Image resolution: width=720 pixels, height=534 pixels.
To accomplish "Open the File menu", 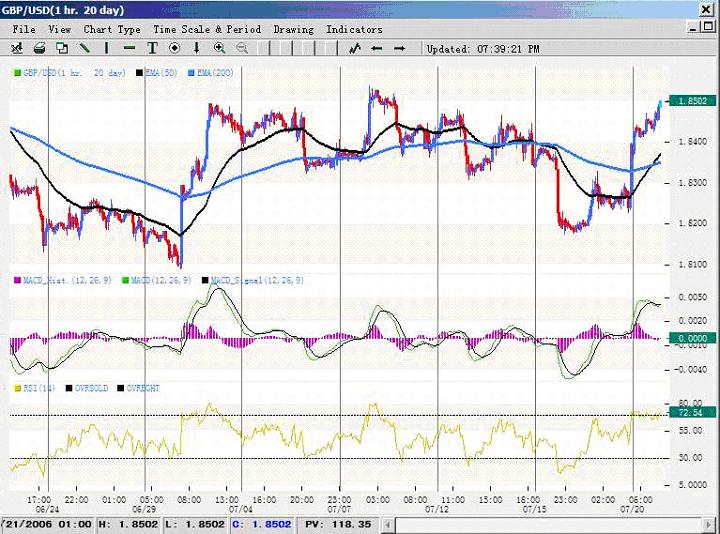I will (x=23, y=29).
